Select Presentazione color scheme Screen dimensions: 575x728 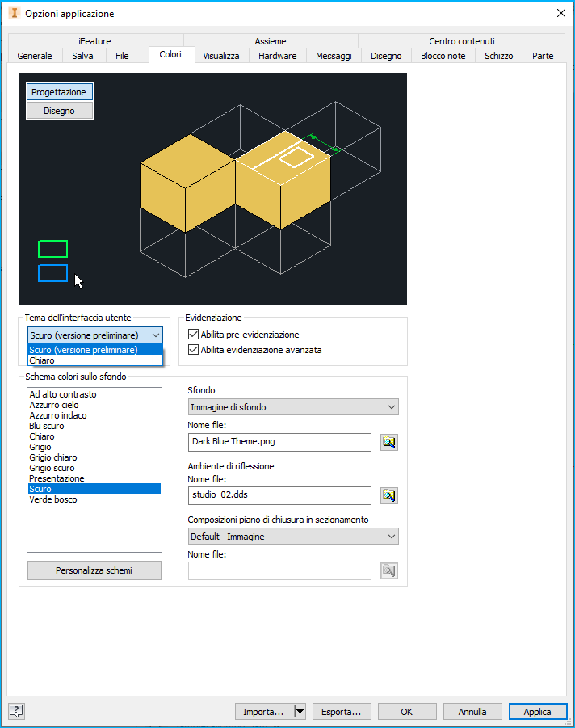pyautogui.click(x=94, y=478)
